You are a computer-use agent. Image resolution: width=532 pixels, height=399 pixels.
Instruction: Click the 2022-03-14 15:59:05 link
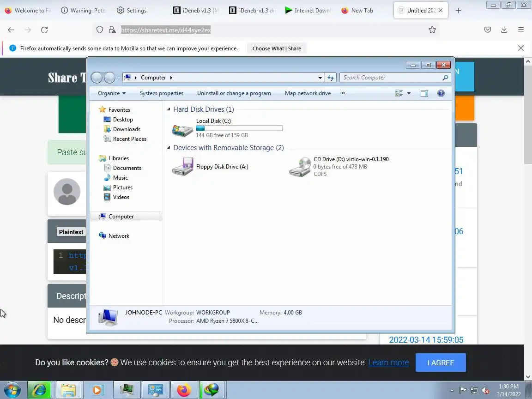point(426,339)
